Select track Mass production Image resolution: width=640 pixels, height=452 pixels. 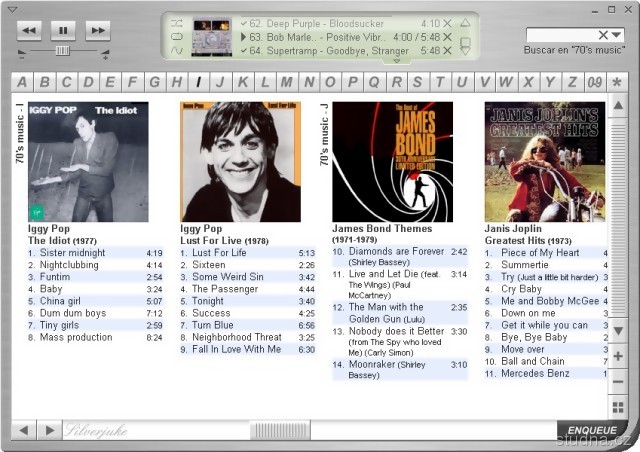[95, 337]
